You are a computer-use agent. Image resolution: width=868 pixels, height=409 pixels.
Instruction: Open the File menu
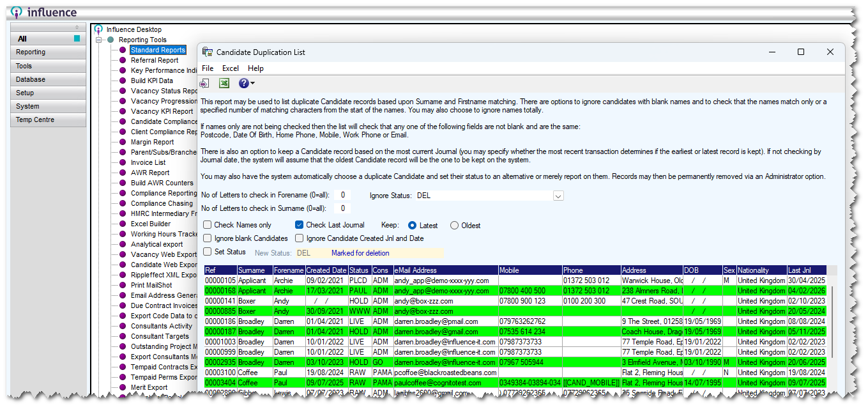pos(208,68)
